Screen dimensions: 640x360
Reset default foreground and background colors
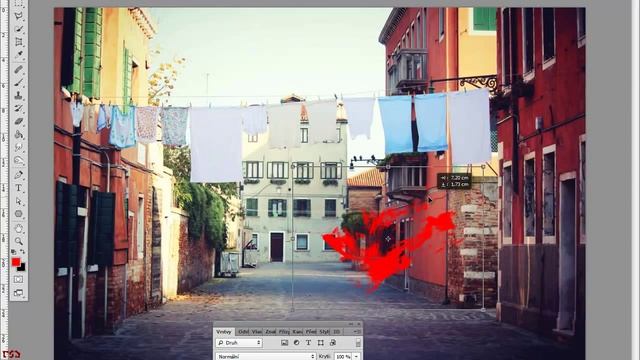pyautogui.click(x=14, y=252)
